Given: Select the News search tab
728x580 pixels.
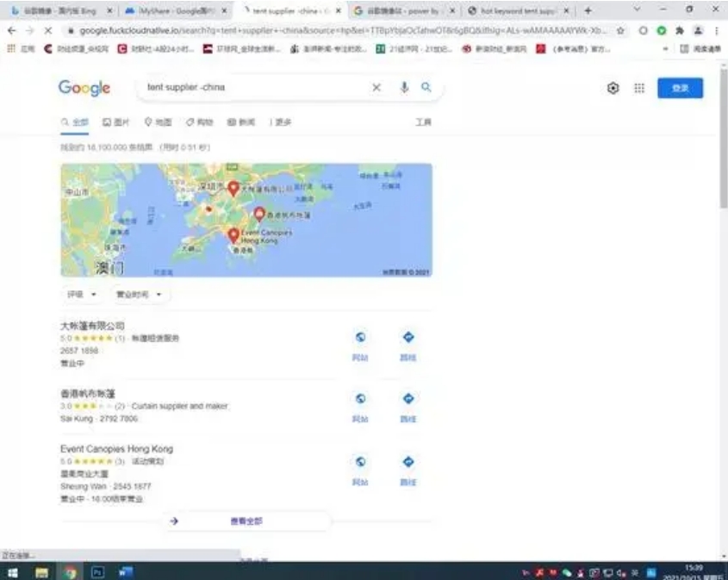Looking at the screenshot, I should (x=241, y=122).
